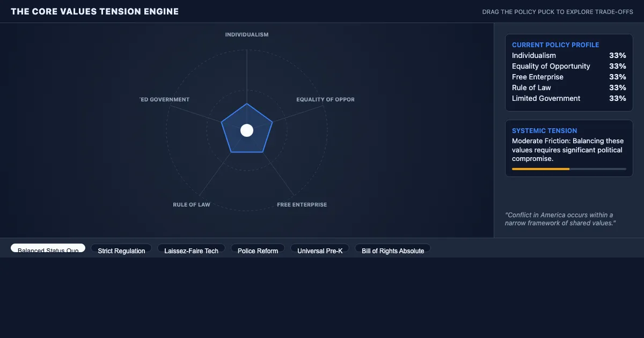Click the EQUALITY OF OPPOR axis label
Image resolution: width=644 pixels, height=338 pixels.
coord(325,100)
